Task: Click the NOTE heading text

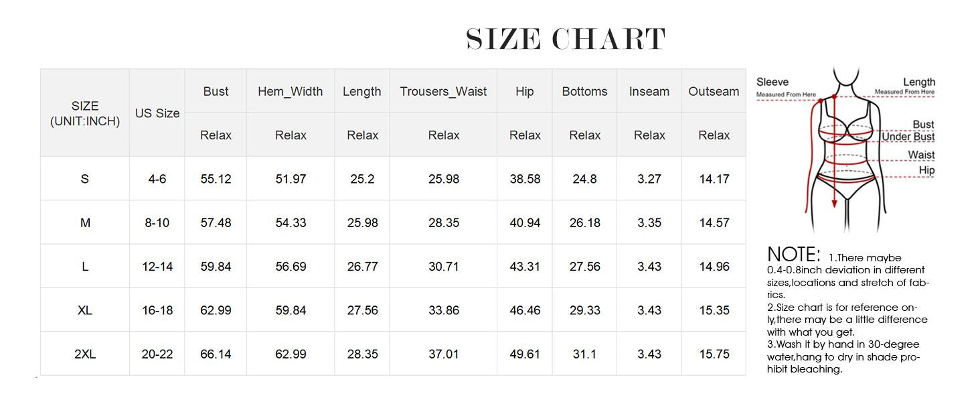Action: 793,255
